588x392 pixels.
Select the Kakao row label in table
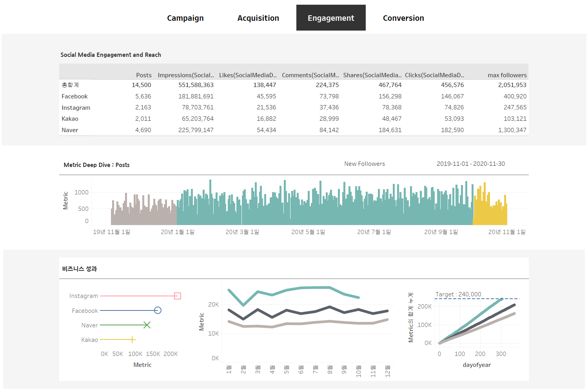pos(70,119)
